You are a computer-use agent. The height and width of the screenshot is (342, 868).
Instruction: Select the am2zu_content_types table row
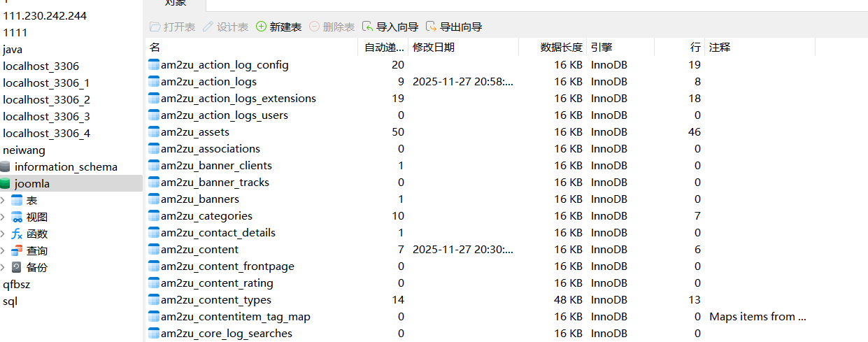point(216,300)
